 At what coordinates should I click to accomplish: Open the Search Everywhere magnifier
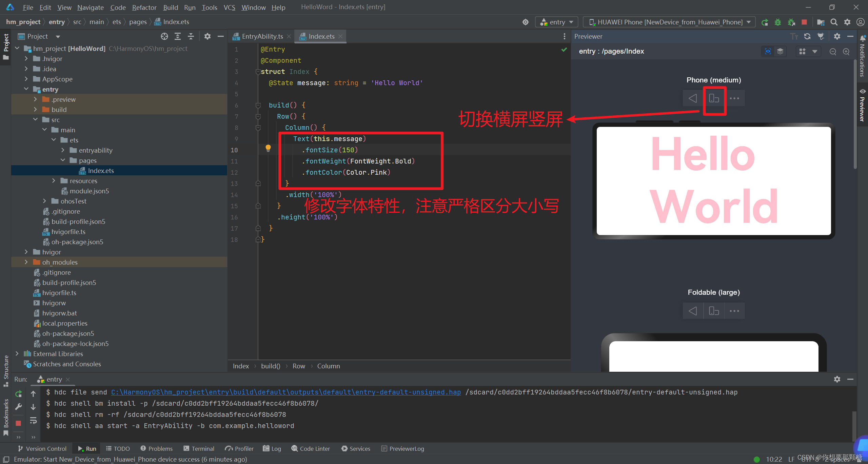(x=834, y=22)
